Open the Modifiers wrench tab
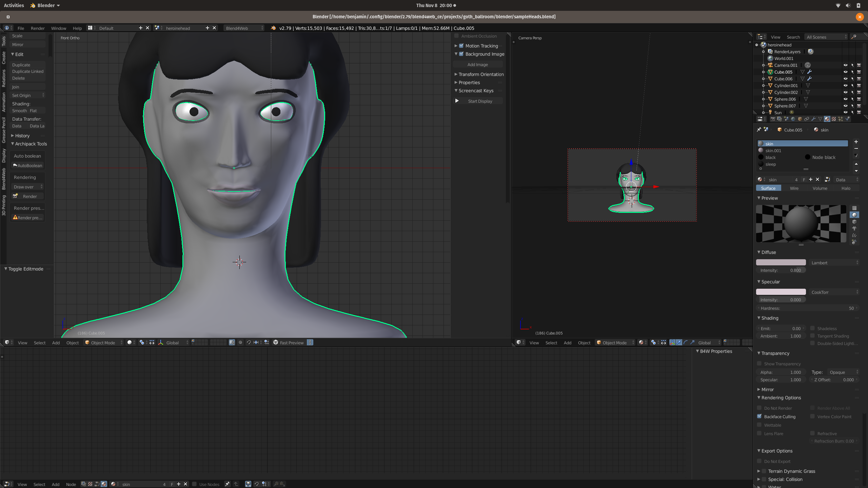The height and width of the screenshot is (488, 868). click(x=813, y=119)
